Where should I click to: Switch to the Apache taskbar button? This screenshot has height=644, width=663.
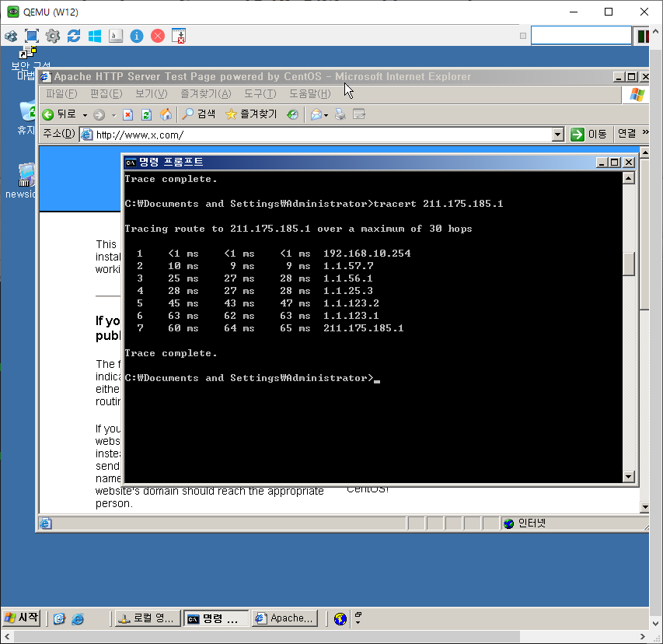tap(285, 618)
